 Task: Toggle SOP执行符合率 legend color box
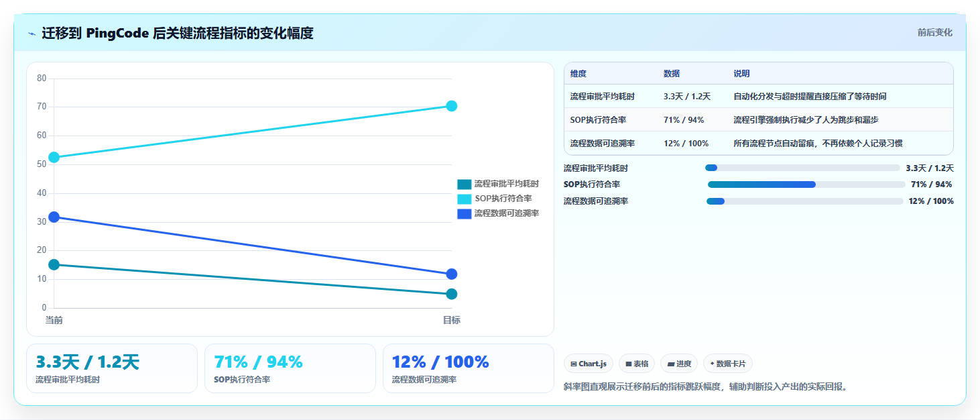[465, 199]
